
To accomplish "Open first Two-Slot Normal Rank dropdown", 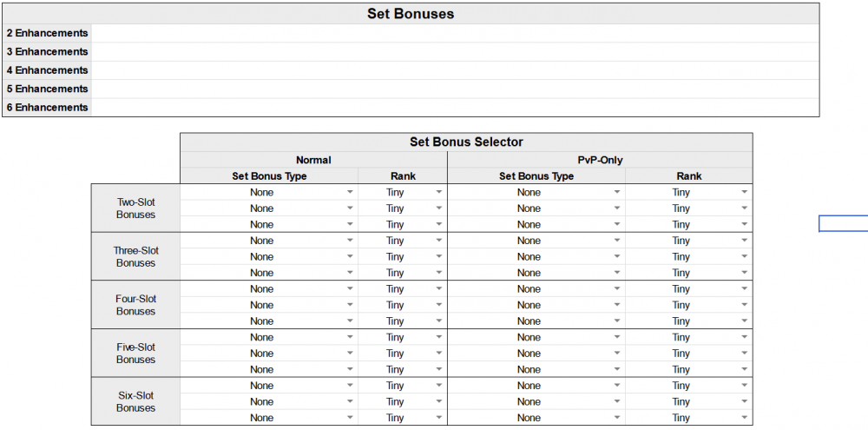I will point(439,192).
